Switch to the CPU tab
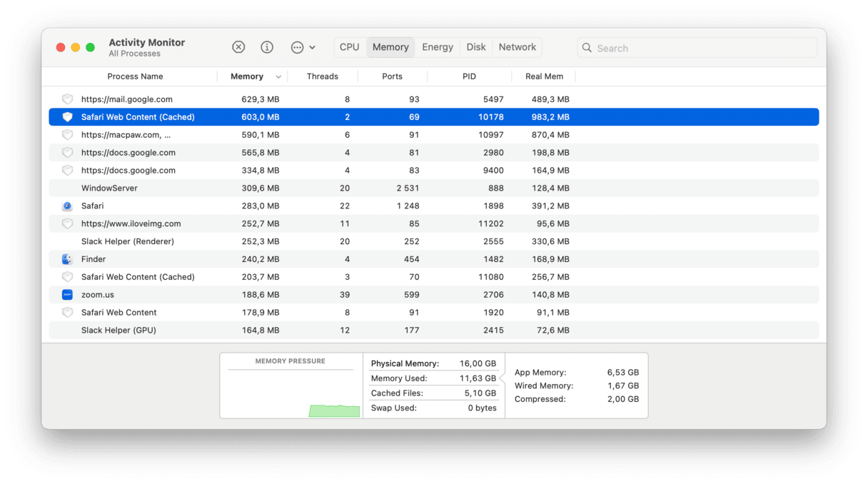868x484 pixels. click(x=349, y=47)
